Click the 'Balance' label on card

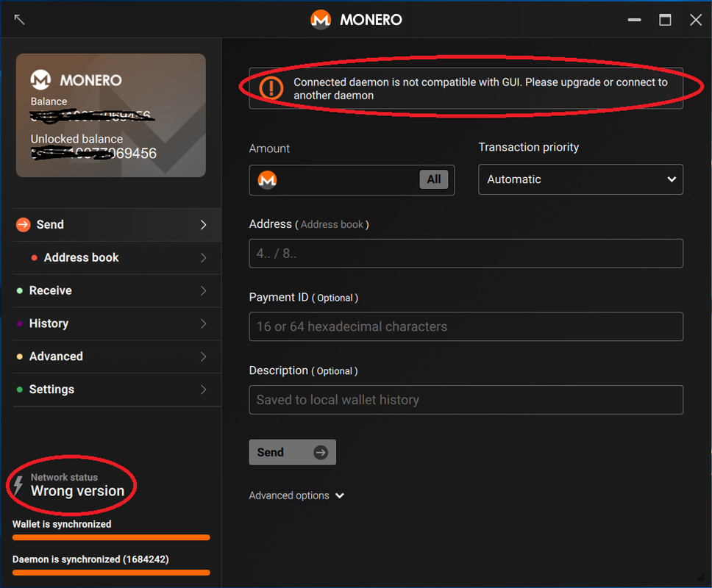coord(49,101)
